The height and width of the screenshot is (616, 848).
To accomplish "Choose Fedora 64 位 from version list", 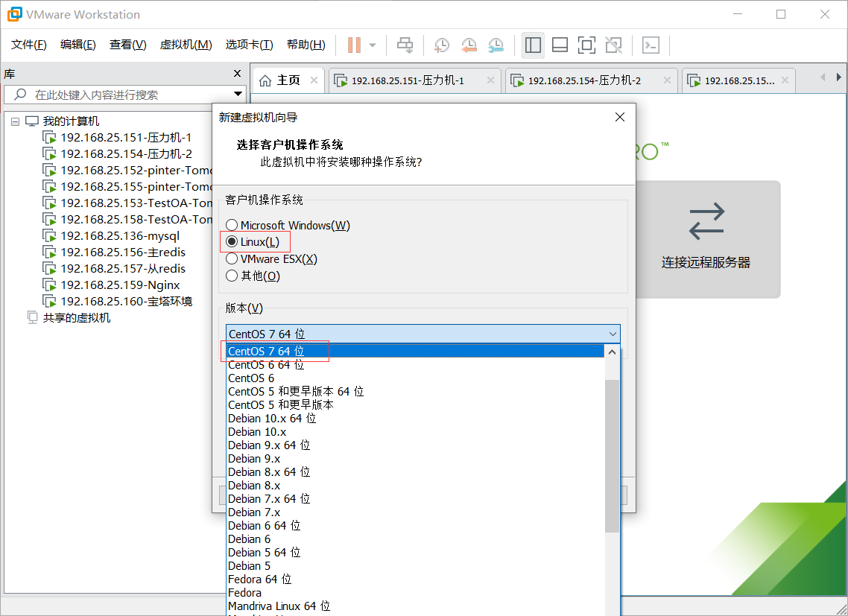I will 415,580.
